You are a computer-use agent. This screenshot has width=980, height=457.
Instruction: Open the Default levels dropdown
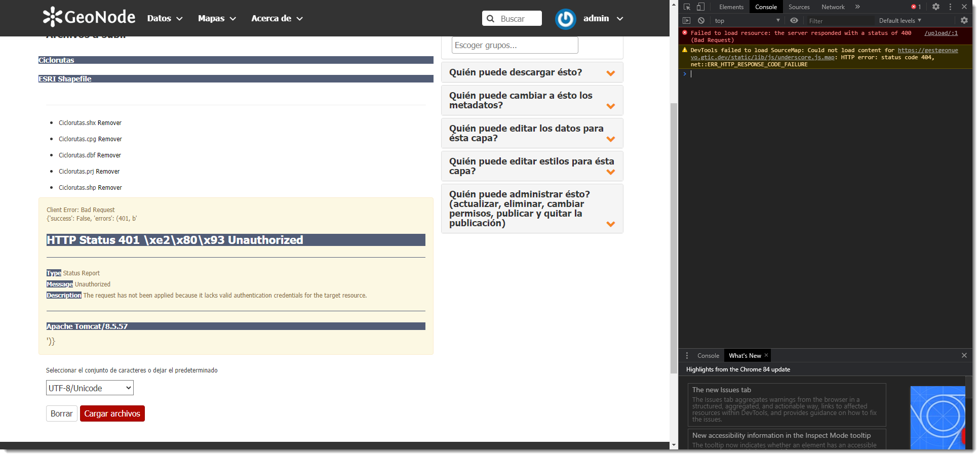pyautogui.click(x=900, y=21)
